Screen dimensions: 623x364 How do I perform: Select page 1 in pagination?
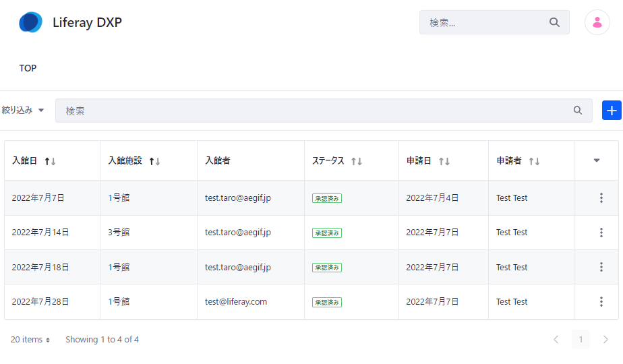click(581, 340)
